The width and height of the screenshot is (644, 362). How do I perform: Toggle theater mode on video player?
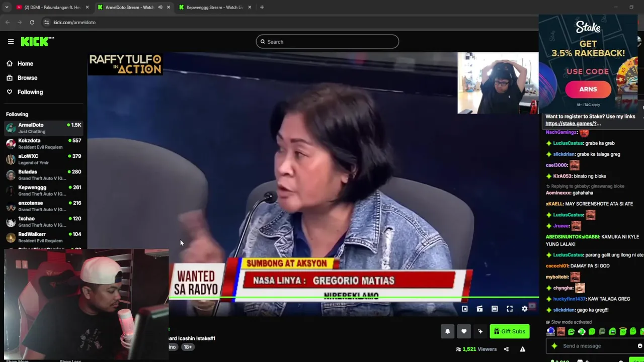[495, 309]
